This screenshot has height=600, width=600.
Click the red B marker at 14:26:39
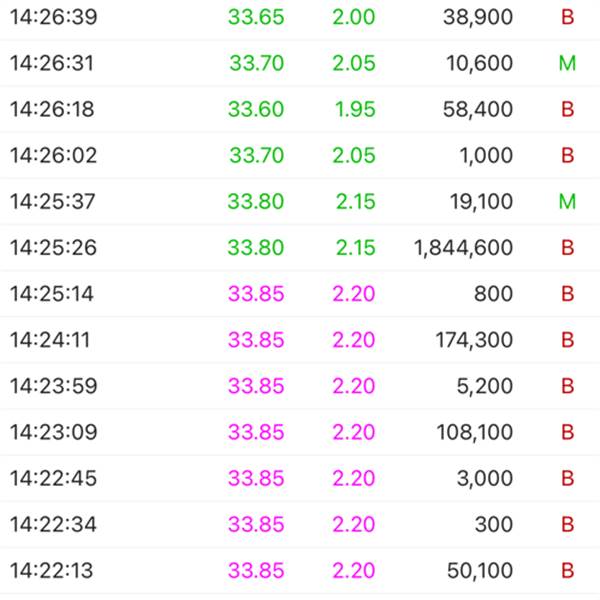coord(567,17)
